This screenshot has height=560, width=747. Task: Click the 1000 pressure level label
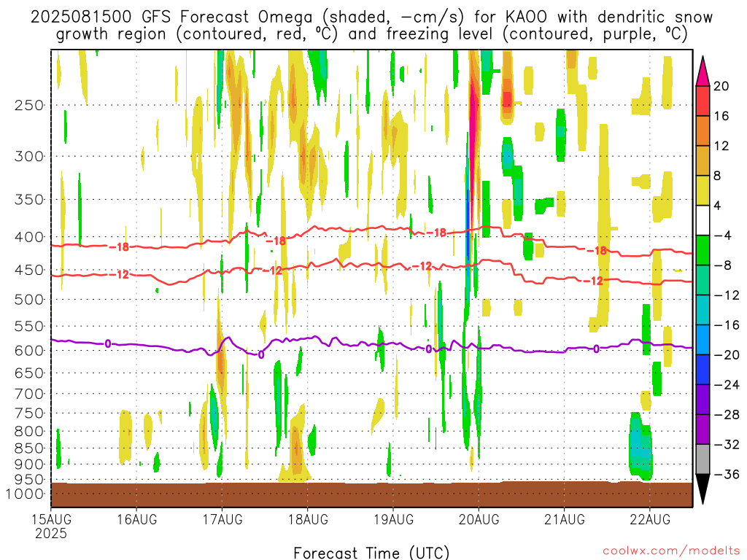26,494
